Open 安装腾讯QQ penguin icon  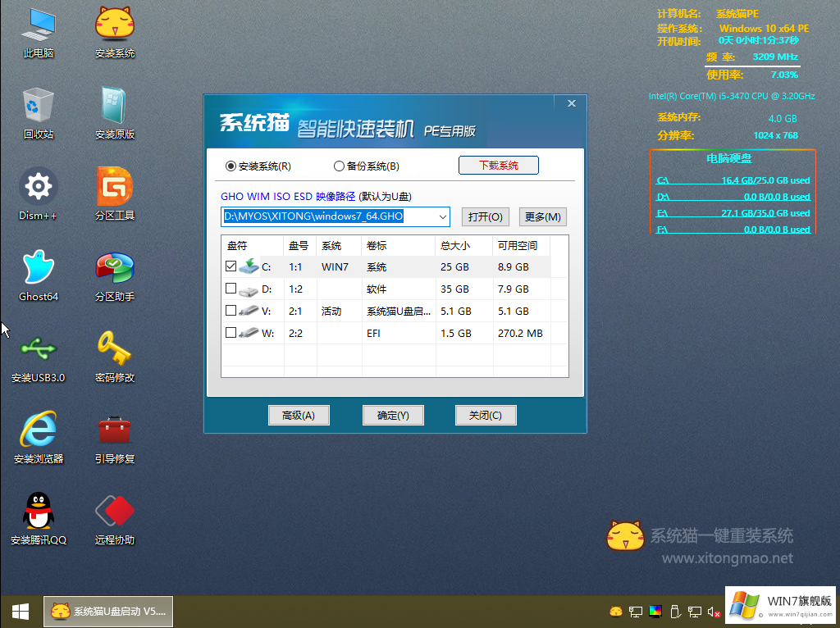tap(38, 519)
